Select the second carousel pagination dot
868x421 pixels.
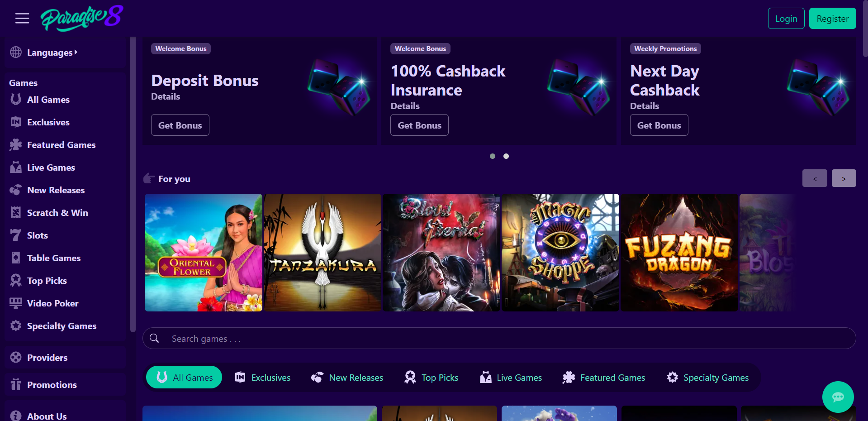click(x=506, y=156)
